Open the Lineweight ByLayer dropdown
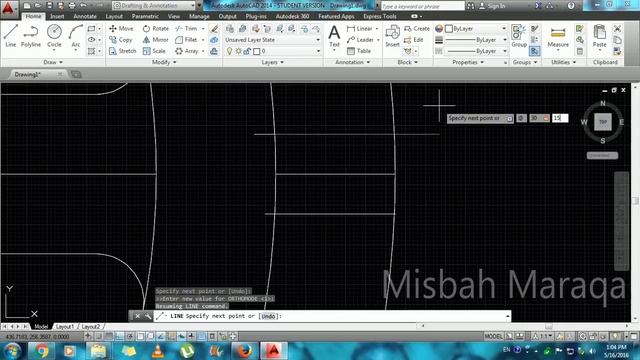640x360 pixels. [x=476, y=40]
